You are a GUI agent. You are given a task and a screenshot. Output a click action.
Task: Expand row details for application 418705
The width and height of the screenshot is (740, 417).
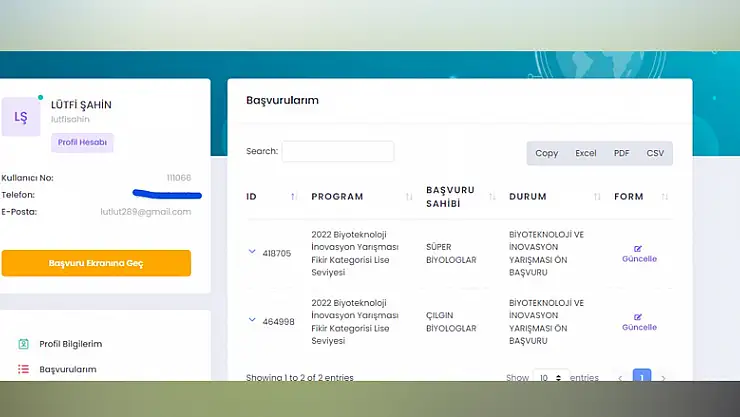[252, 252]
